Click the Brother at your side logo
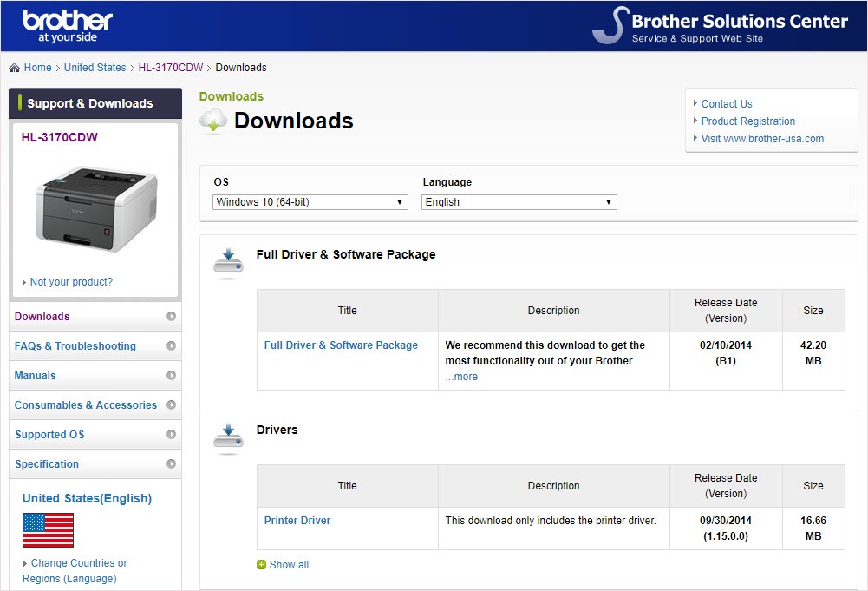The height and width of the screenshot is (591, 868). point(68,26)
